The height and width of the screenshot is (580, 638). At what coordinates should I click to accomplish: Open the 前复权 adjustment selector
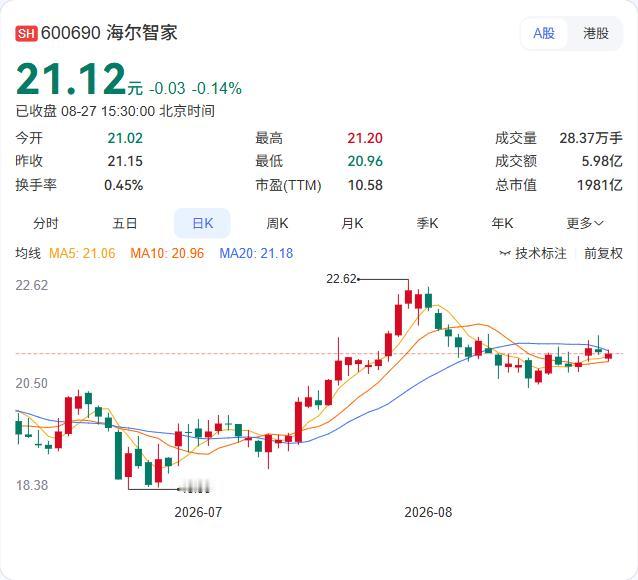point(603,253)
